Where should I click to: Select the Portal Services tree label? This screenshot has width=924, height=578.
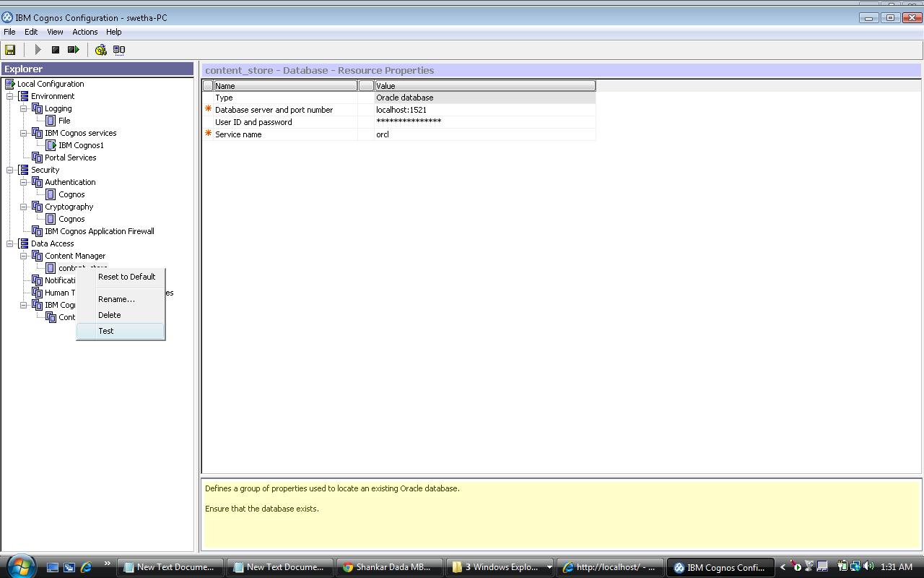coord(70,158)
